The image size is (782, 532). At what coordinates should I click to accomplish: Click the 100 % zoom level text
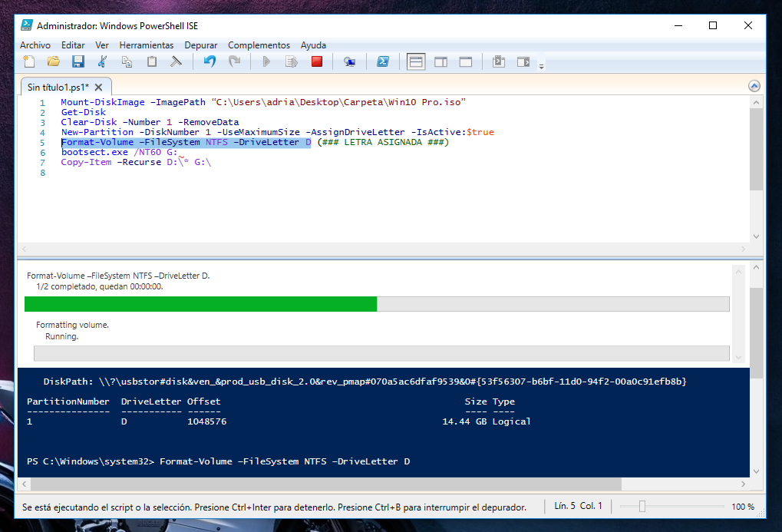point(743,507)
